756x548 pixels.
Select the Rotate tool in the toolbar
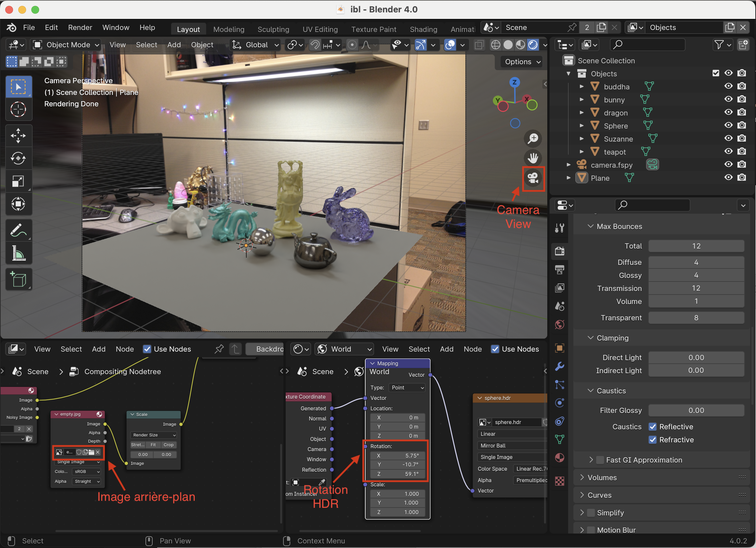pyautogui.click(x=18, y=158)
